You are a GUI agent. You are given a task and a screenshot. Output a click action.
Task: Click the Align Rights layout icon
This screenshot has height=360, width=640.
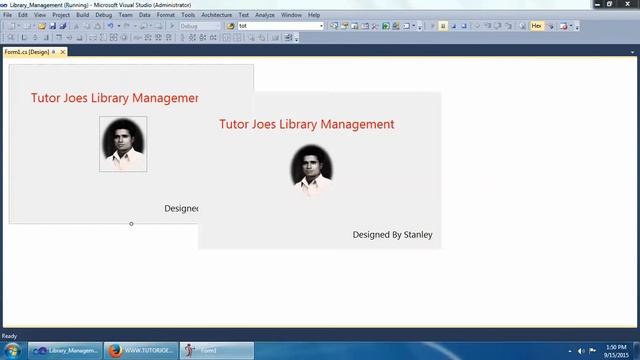(46, 38)
